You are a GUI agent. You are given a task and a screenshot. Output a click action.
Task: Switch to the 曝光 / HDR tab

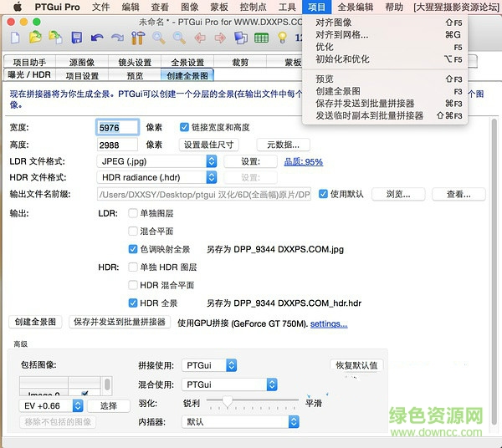tap(29, 75)
